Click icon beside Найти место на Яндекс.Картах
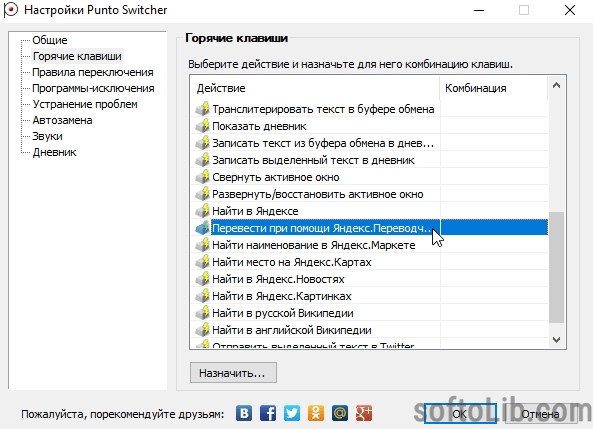The width and height of the screenshot is (593, 429). [203, 262]
